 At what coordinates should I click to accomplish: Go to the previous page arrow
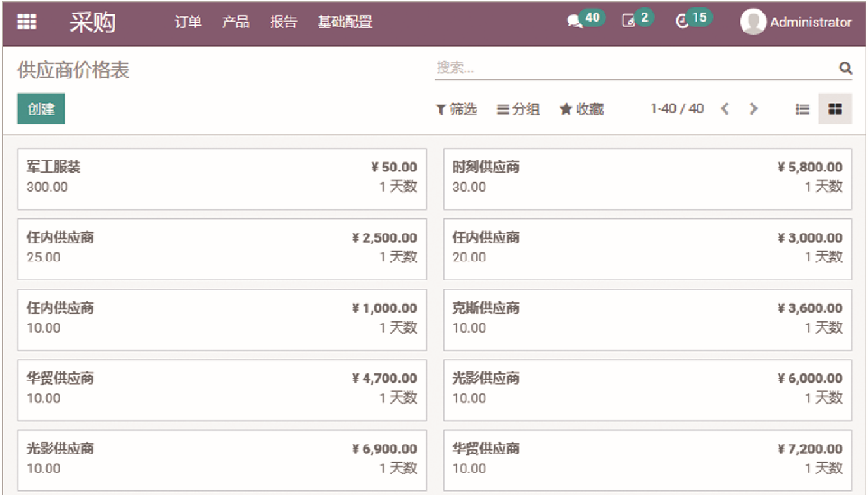725,109
